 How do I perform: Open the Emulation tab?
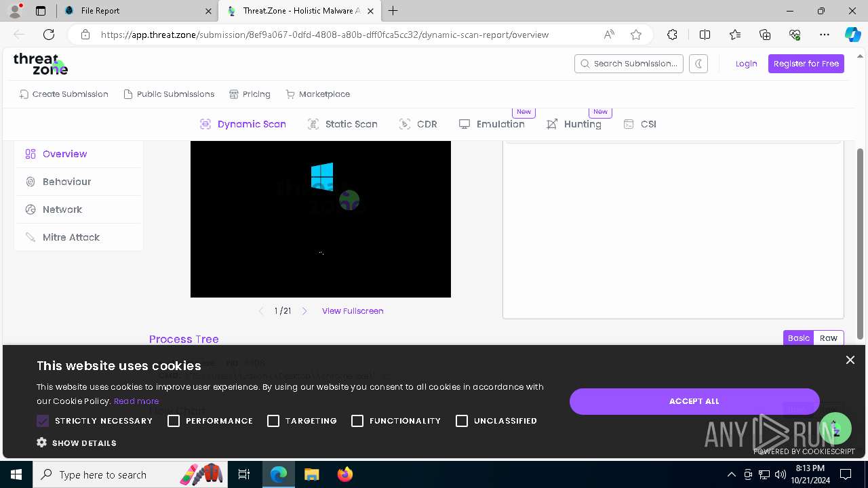click(492, 124)
